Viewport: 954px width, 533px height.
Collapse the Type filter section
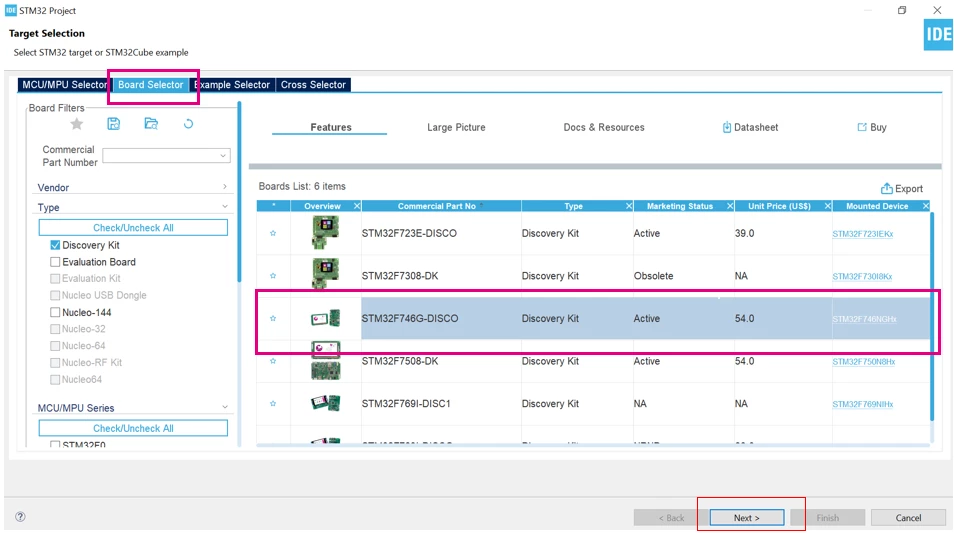(x=225, y=207)
